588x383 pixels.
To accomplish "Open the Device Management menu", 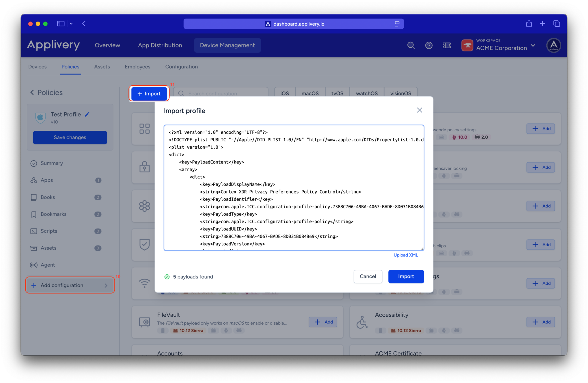I will (x=227, y=45).
